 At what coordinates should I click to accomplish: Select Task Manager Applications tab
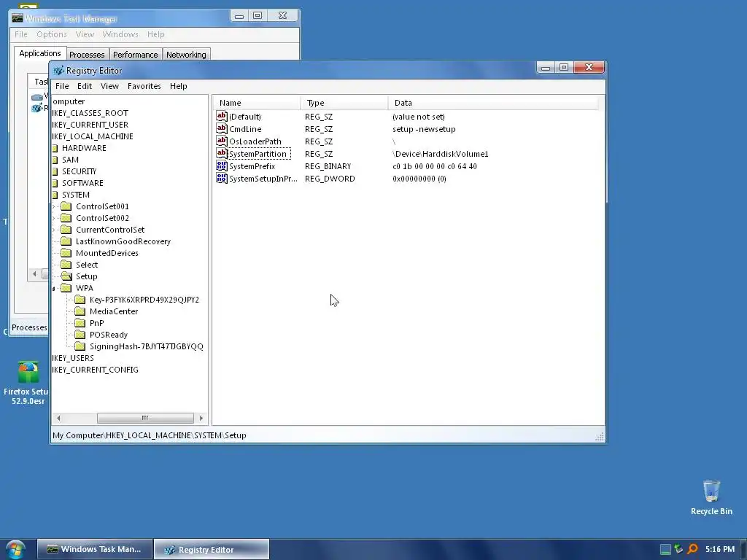coord(40,53)
